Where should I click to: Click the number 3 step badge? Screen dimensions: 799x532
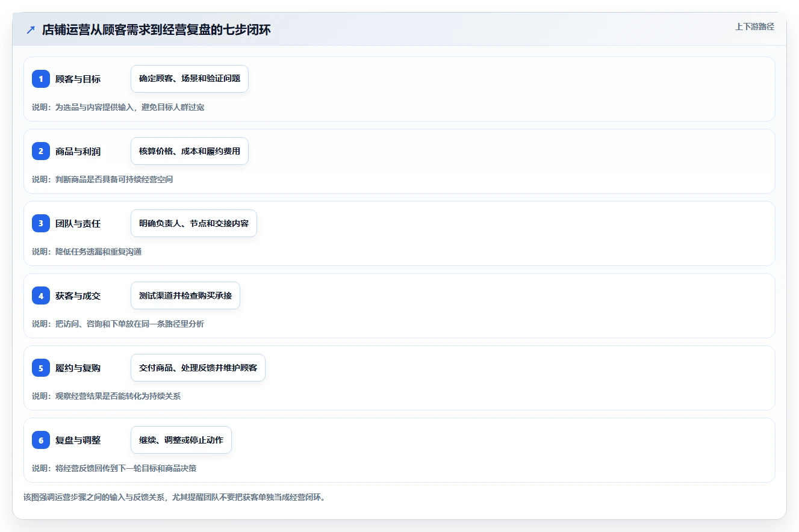click(x=41, y=223)
